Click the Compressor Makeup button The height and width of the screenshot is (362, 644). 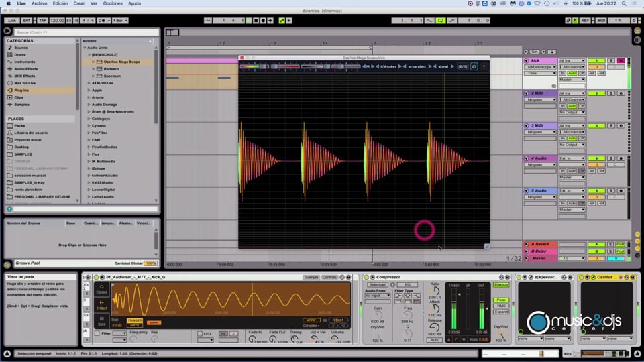(x=501, y=284)
